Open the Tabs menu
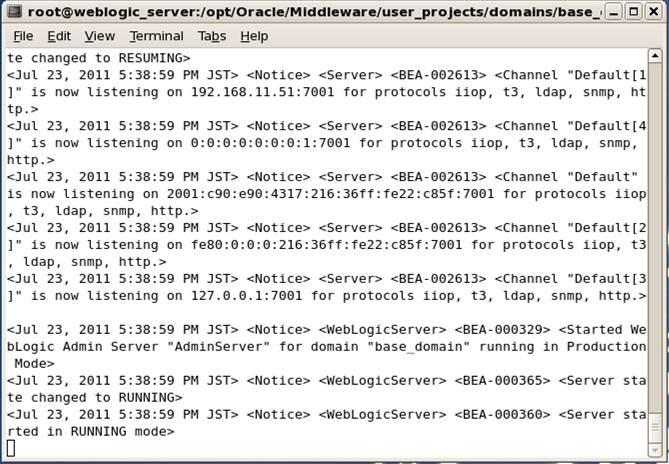Image resolution: width=669 pixels, height=464 pixels. (212, 36)
